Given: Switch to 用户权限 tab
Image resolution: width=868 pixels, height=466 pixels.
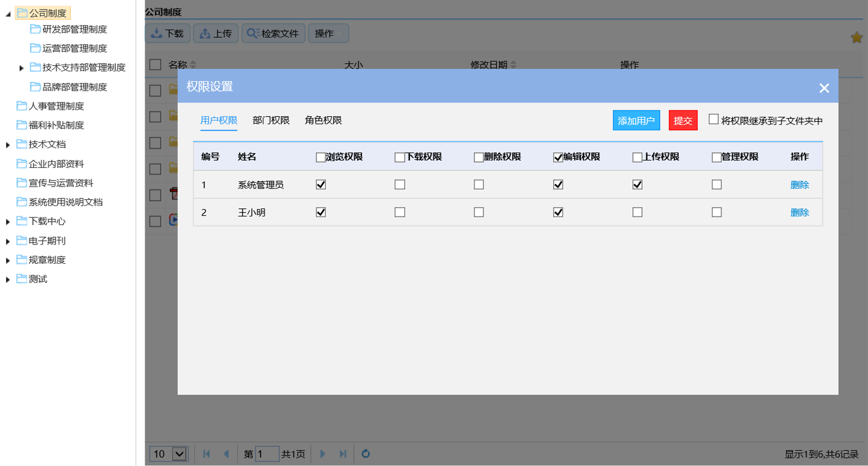Looking at the screenshot, I should coord(218,120).
